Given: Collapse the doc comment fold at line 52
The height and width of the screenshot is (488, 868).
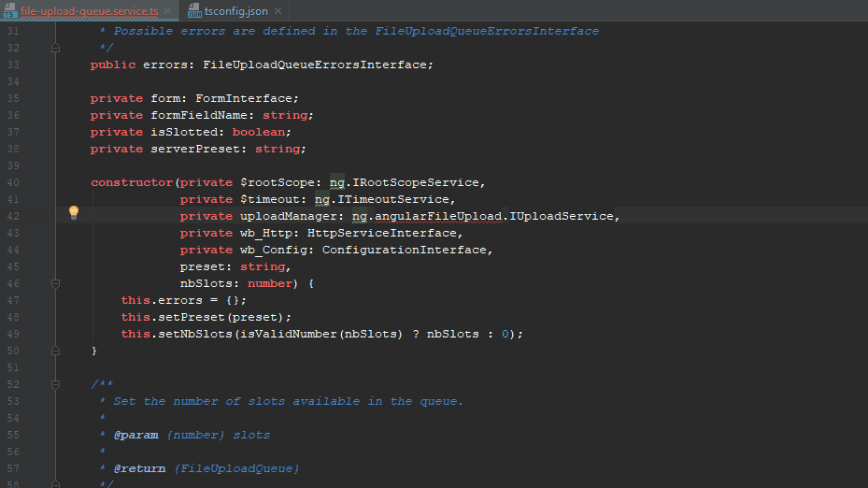Looking at the screenshot, I should point(55,384).
